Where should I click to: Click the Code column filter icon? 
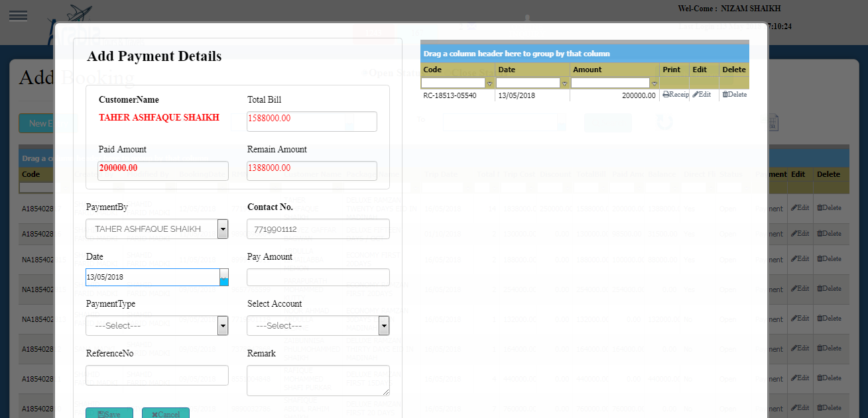coord(490,83)
